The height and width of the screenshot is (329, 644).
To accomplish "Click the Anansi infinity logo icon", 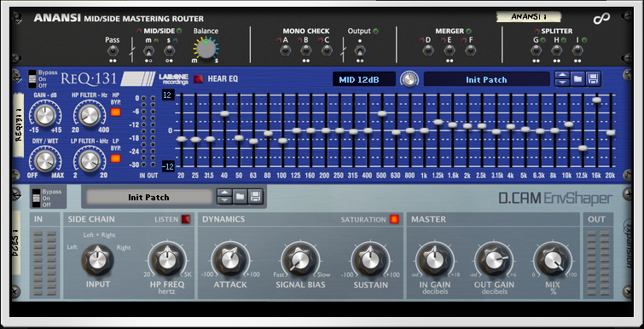I will coord(601,18).
